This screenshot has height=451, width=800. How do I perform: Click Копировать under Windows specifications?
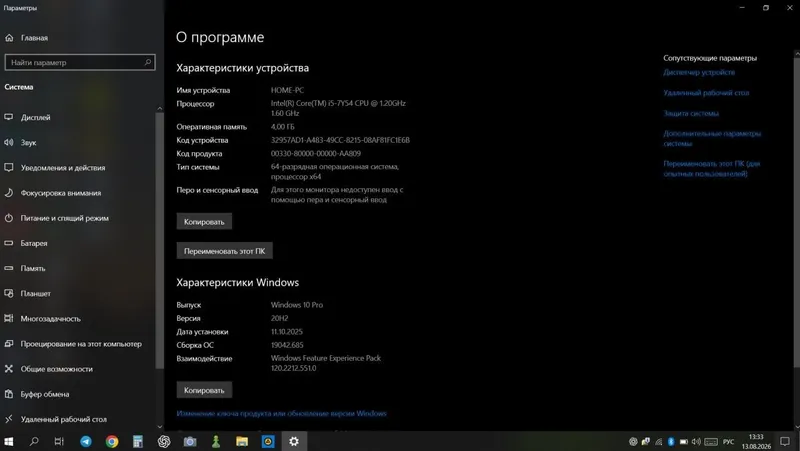204,390
